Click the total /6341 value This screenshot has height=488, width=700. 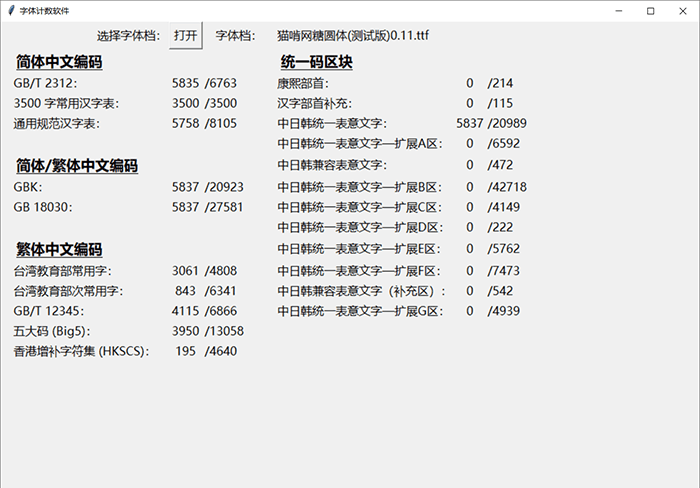pyautogui.click(x=221, y=291)
